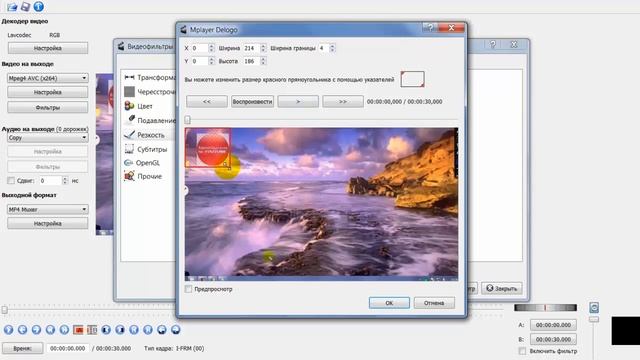The height and width of the screenshot is (360, 640).
Task: Select the OpenGL filter category
Action: 142,163
